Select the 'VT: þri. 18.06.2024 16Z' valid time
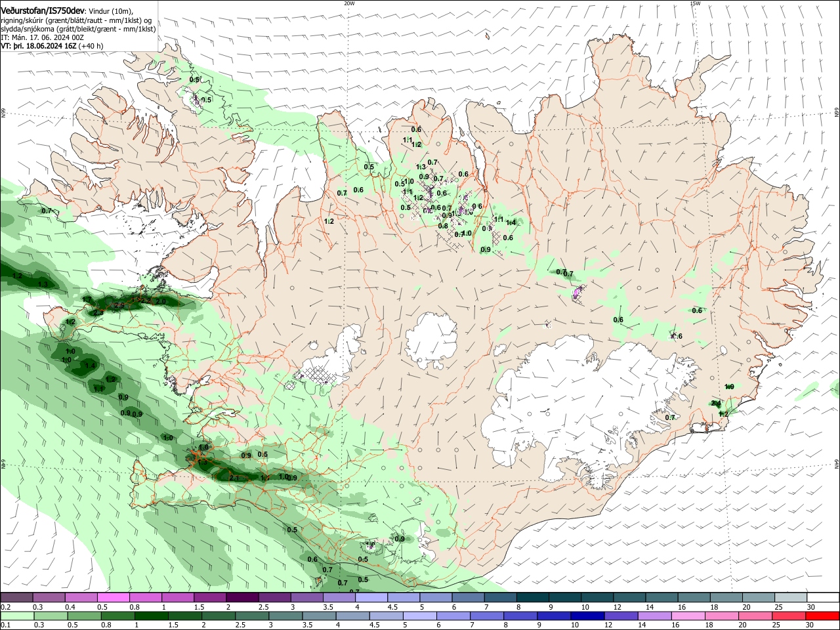This screenshot has height=630, width=840. tap(39, 46)
